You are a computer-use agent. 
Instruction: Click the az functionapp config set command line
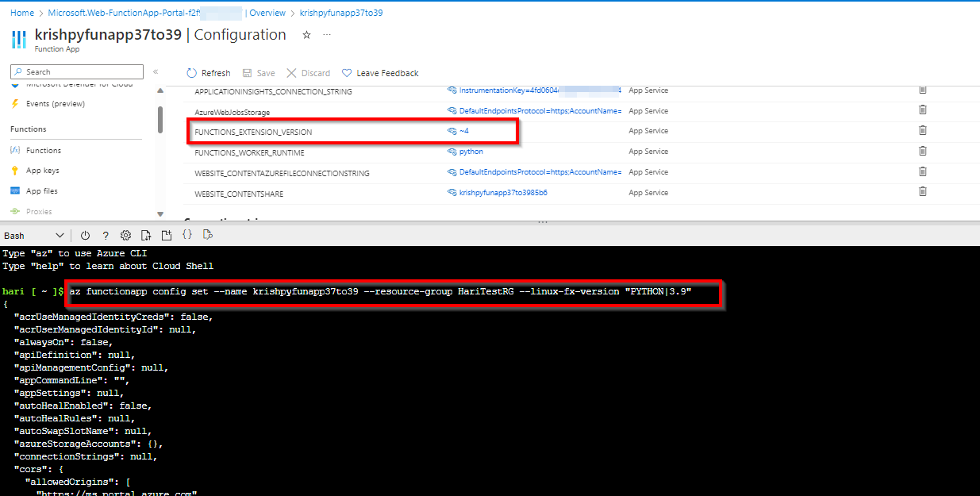click(x=380, y=292)
